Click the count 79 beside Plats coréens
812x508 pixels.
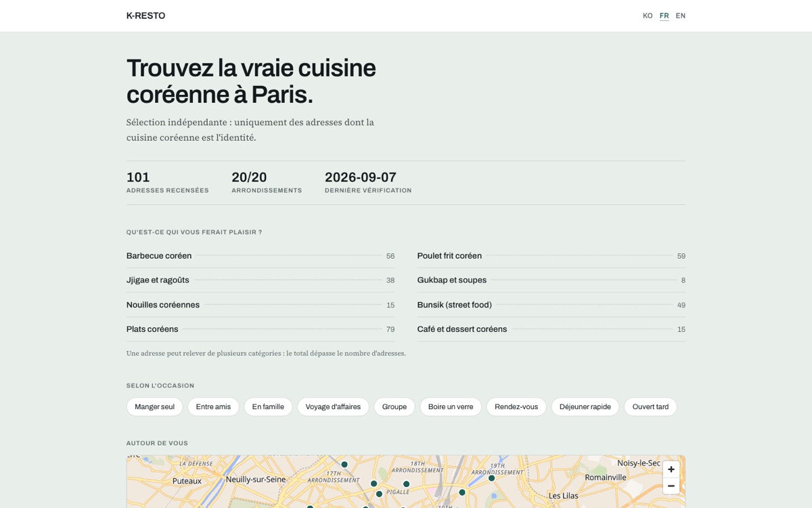390,329
